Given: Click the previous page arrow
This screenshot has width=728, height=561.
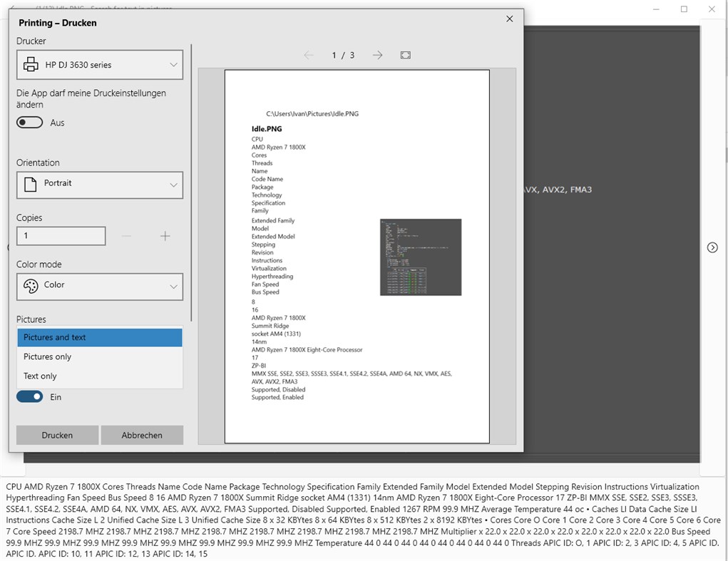Looking at the screenshot, I should pos(308,55).
